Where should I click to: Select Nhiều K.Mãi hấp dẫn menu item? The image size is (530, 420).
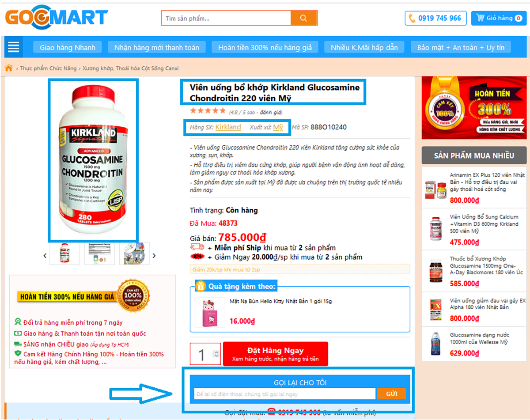[364, 47]
